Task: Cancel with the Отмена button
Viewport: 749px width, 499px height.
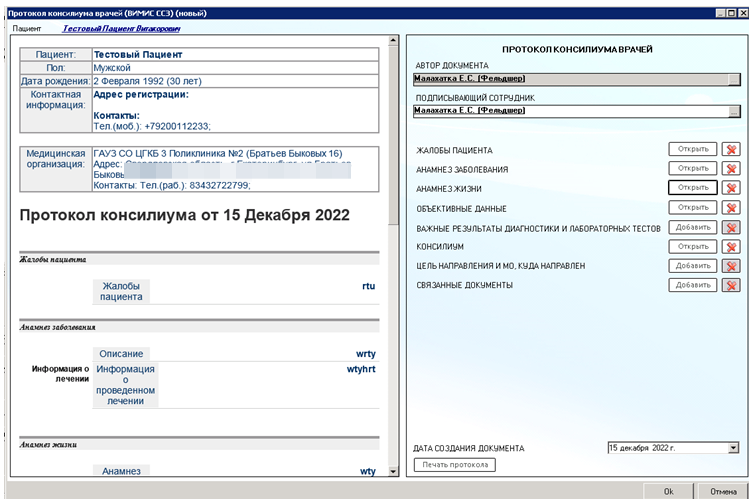Action: pos(723,491)
